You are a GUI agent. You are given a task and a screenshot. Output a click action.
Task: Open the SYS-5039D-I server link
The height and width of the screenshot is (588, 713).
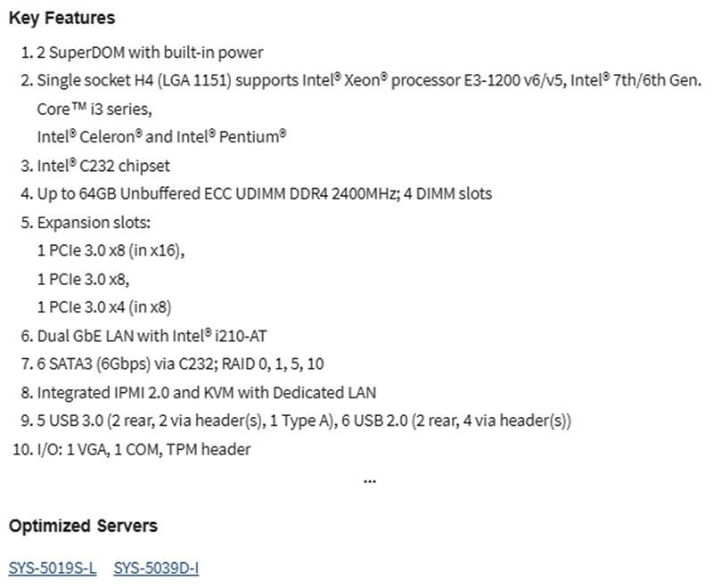coord(156,568)
